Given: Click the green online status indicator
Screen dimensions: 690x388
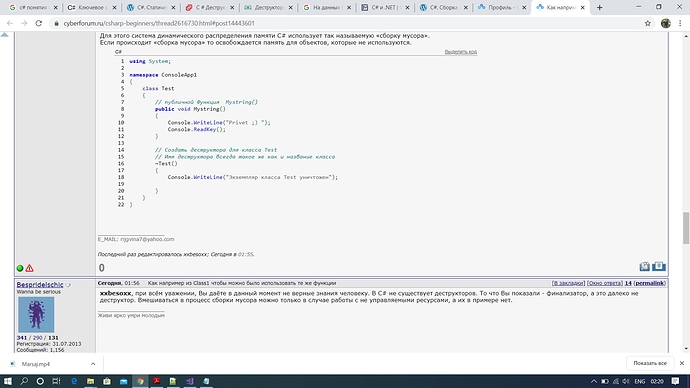Looking at the screenshot, I should [x=20, y=268].
